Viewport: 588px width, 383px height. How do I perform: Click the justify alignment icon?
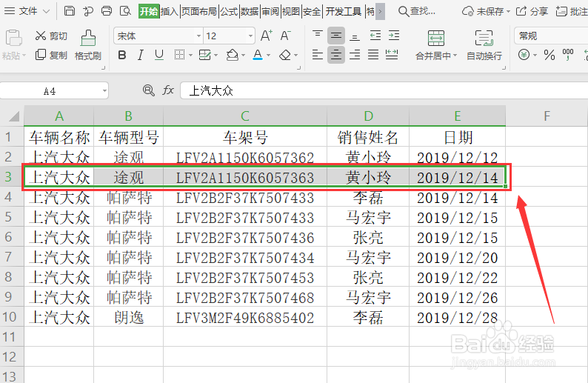click(x=373, y=55)
